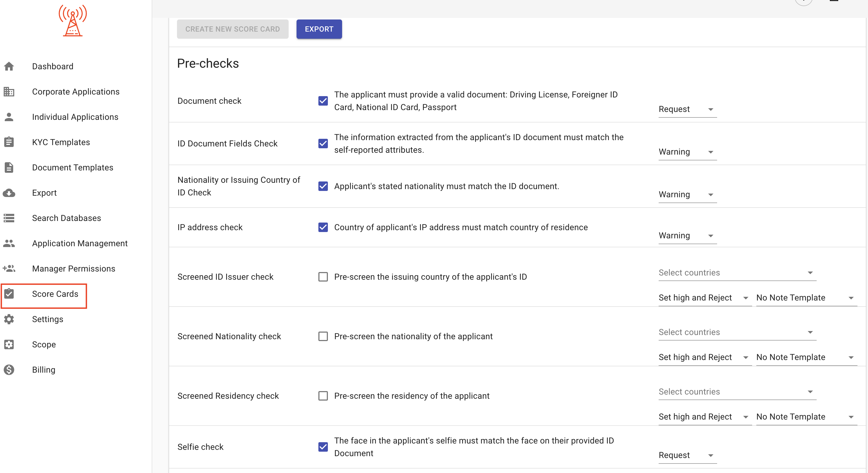Image resolution: width=868 pixels, height=473 pixels.
Task: Click the blue Export button
Action: tap(319, 29)
